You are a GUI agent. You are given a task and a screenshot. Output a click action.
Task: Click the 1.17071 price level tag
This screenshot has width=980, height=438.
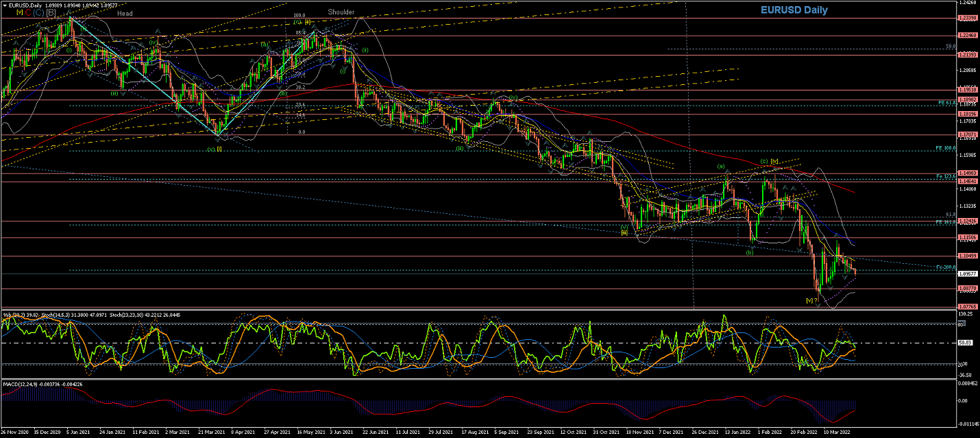pyautogui.click(x=967, y=134)
